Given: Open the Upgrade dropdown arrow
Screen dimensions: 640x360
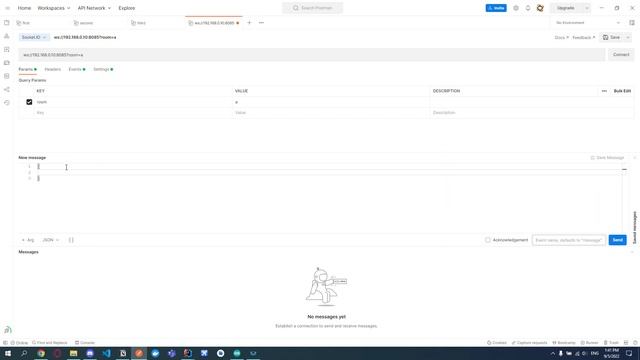Looking at the screenshot, I should [x=587, y=8].
